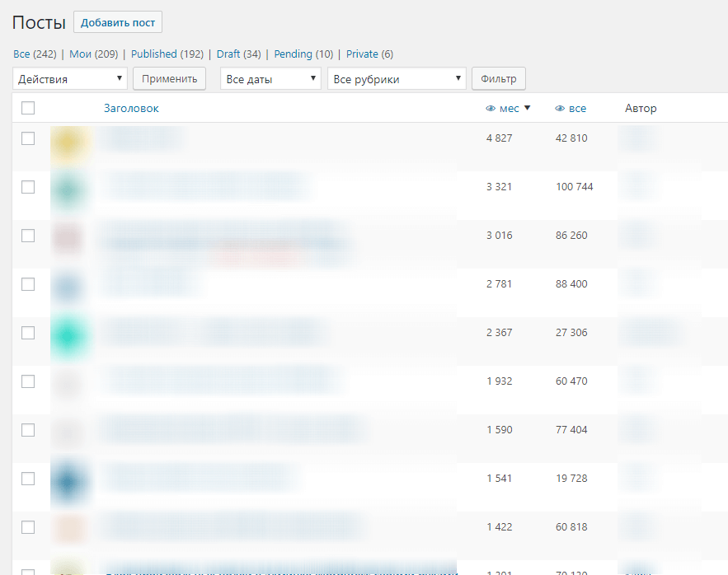The image size is (728, 575).
Task: Click thumbnail of post with 4 827 monthly views
Action: coord(68,144)
